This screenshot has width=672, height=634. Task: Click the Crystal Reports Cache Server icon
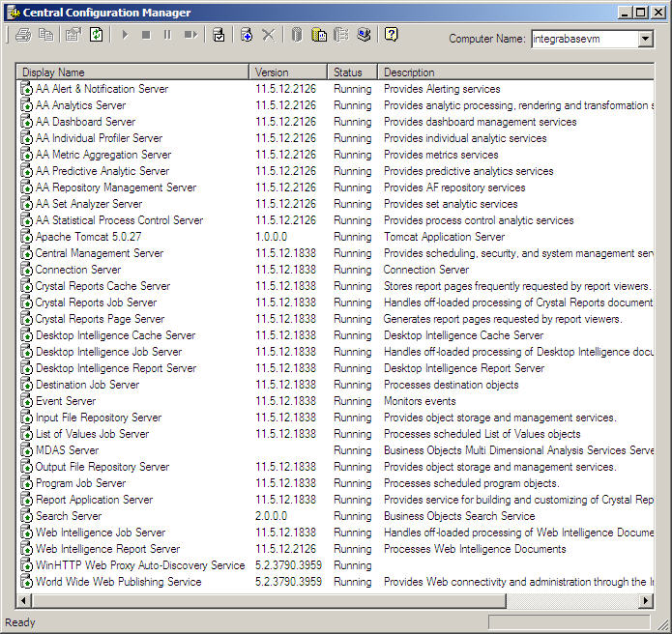[x=26, y=286]
